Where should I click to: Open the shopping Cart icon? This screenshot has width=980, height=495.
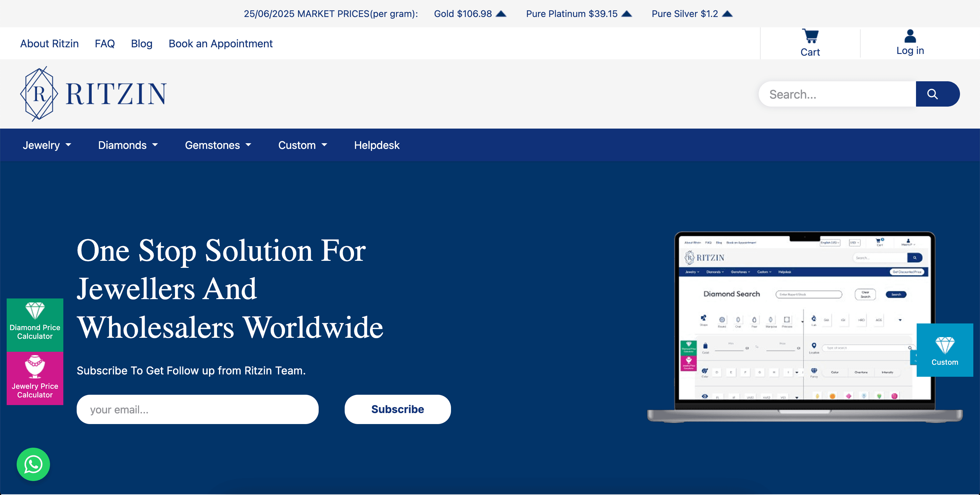[810, 36]
